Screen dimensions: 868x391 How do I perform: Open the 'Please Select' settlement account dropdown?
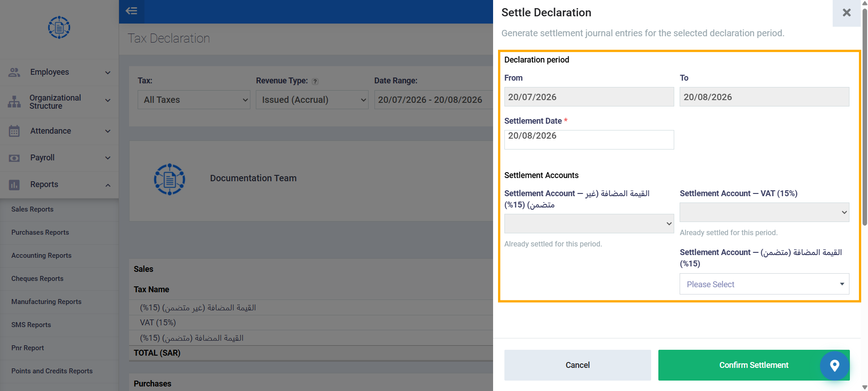point(764,284)
